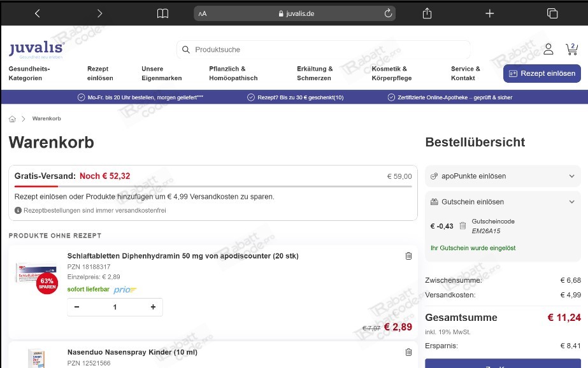This screenshot has height=368, width=588.
Task: Open Schlaftabletten Diphenhydramin product title
Action: click(x=183, y=256)
